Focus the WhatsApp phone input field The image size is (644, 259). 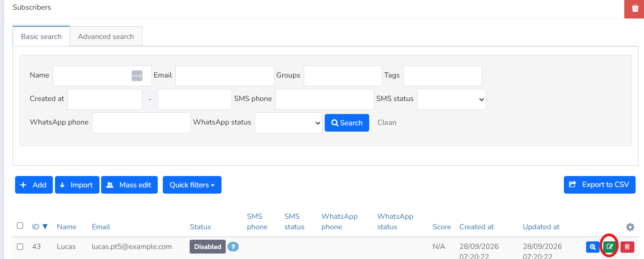(141, 122)
